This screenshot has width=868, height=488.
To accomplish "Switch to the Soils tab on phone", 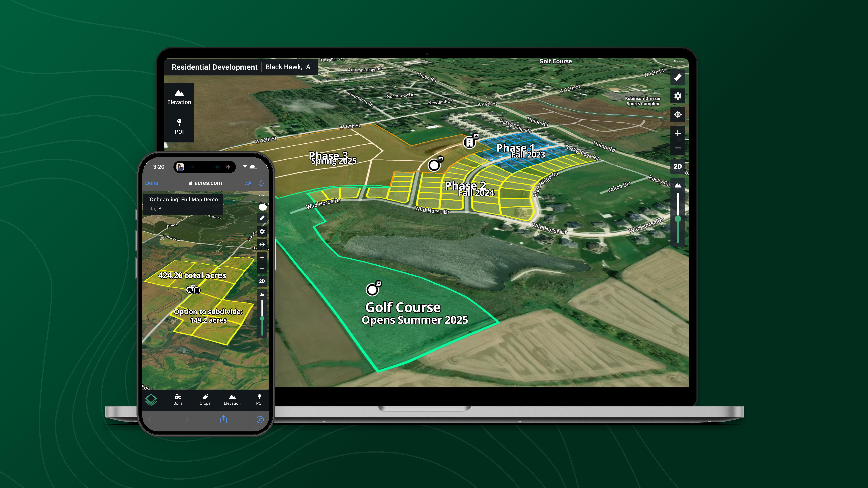I will pos(178,399).
